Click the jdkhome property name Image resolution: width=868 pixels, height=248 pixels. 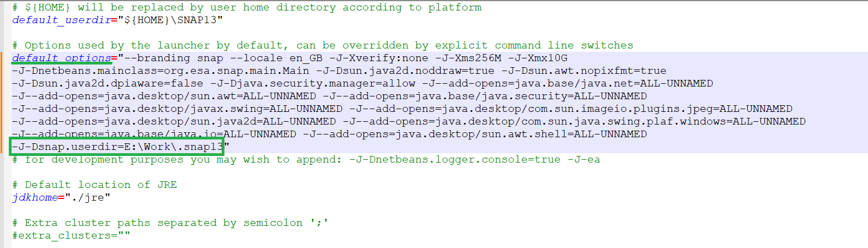[35, 197]
